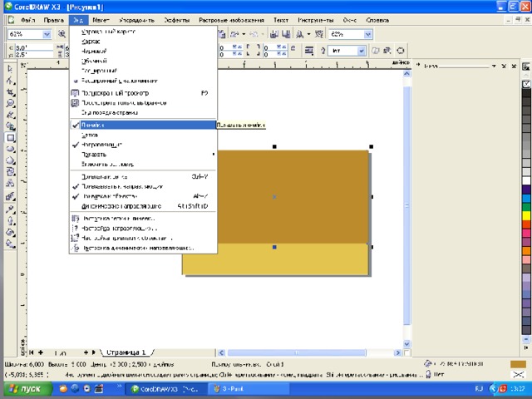
Task: Select the Shape tool in toolbox
Action: 10,82
